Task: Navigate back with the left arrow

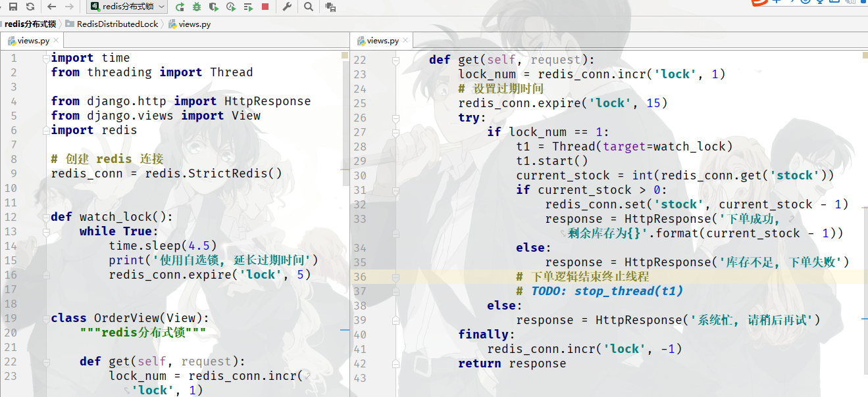Action: [52, 7]
